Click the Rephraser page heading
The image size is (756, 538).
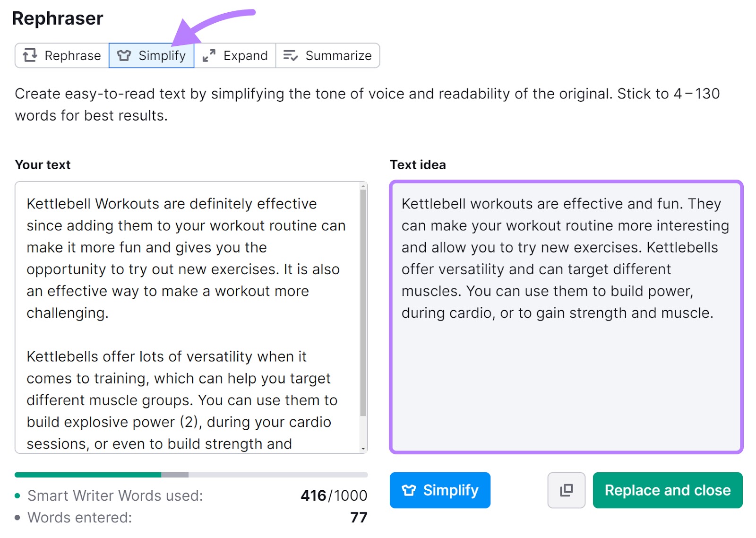[58, 18]
